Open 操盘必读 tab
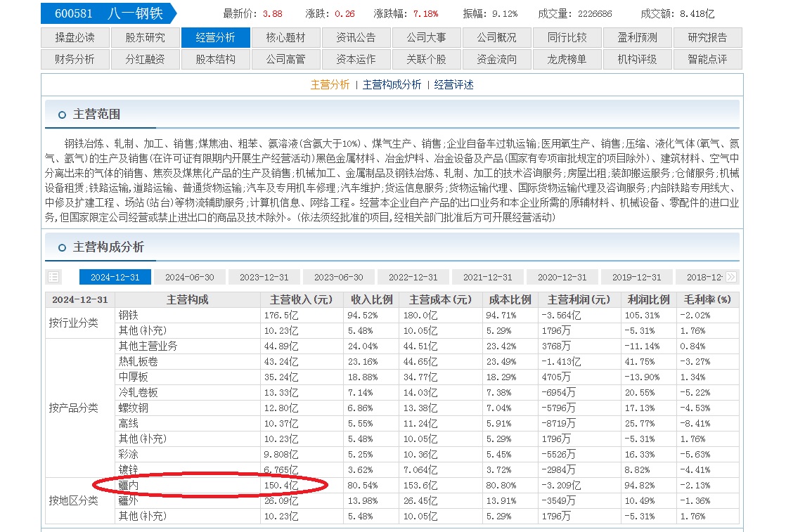The height and width of the screenshot is (532, 786). coord(75,37)
